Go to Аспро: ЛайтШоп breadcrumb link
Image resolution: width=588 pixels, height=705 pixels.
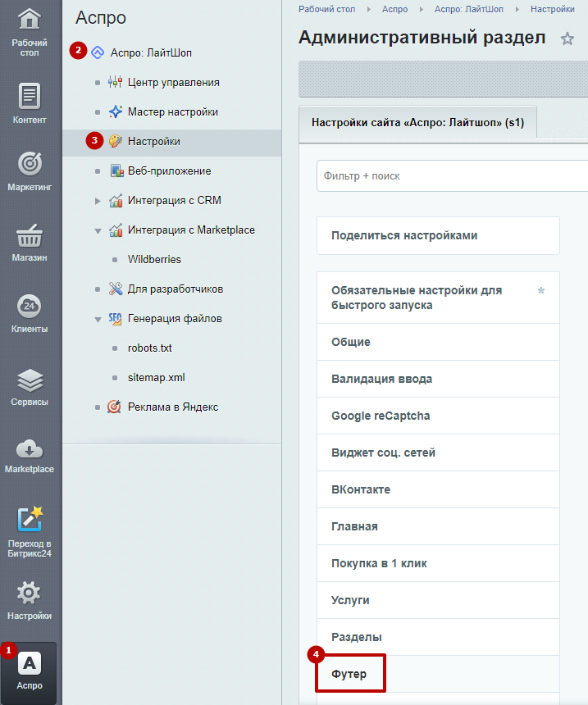pos(469,9)
